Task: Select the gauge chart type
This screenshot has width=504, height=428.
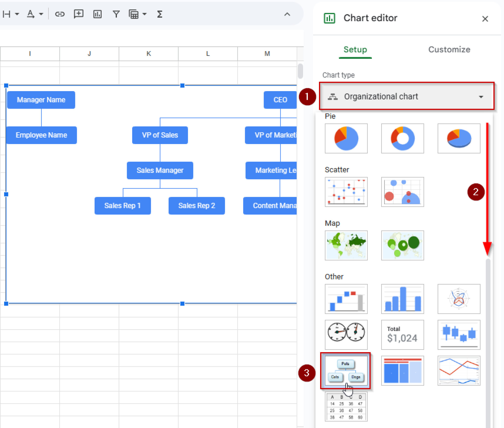Action: (x=346, y=335)
